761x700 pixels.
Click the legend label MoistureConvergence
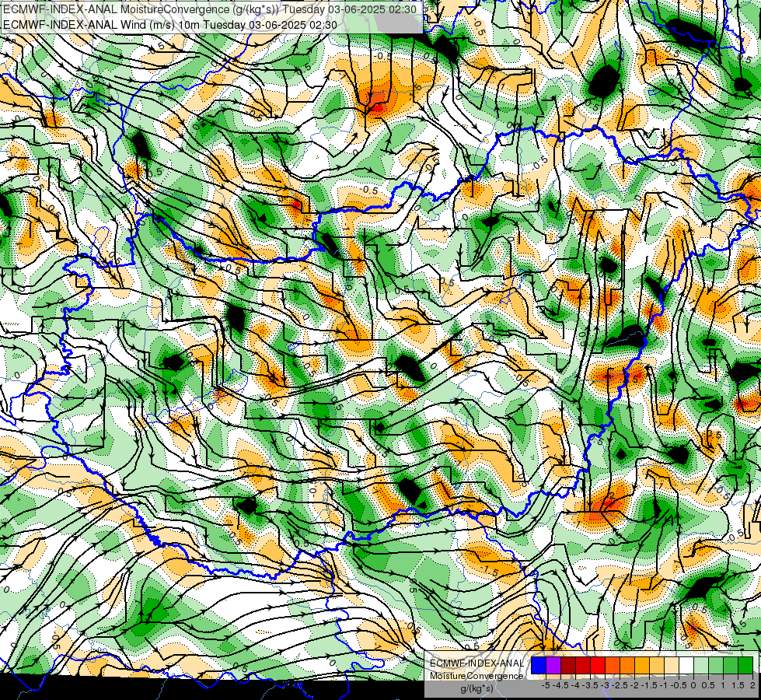tap(476, 676)
